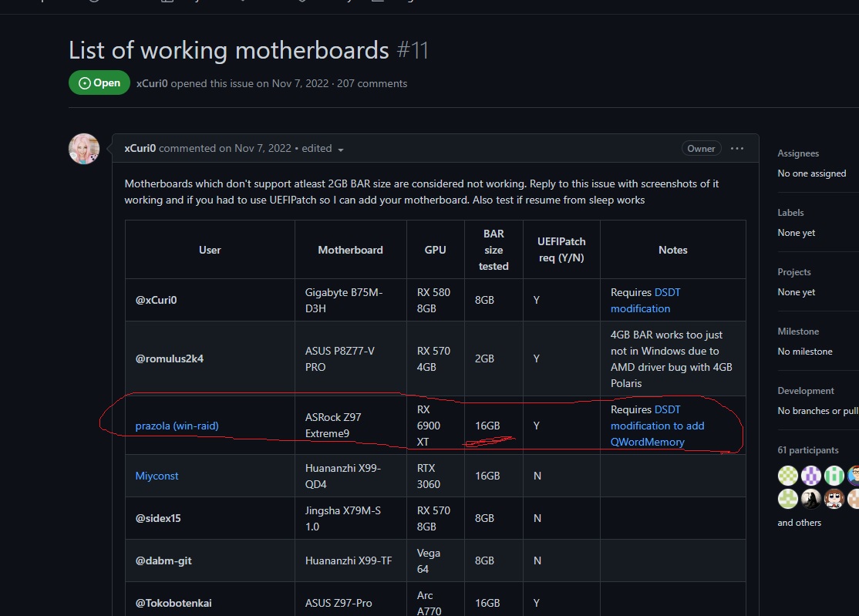Click the @dabm-git user cell
The image size is (859, 616).
tap(210, 560)
